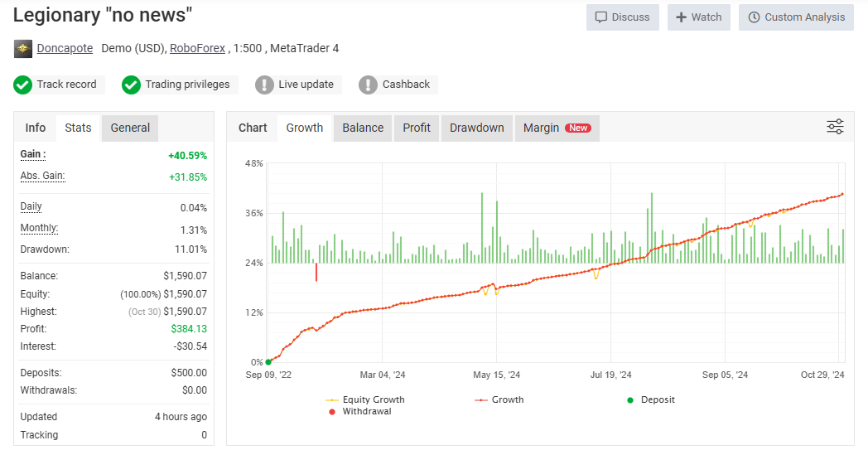Click the Doncapote avatar image

[x=22, y=49]
